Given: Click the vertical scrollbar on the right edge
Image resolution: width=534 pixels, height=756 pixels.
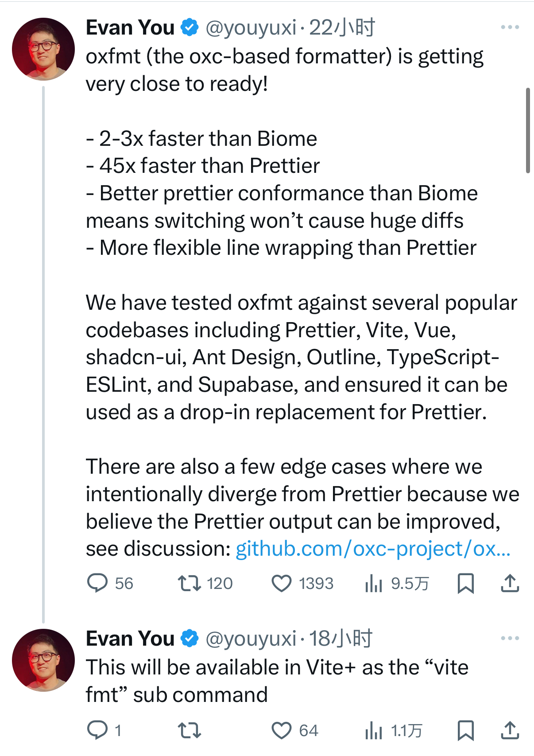Looking at the screenshot, I should tap(528, 130).
